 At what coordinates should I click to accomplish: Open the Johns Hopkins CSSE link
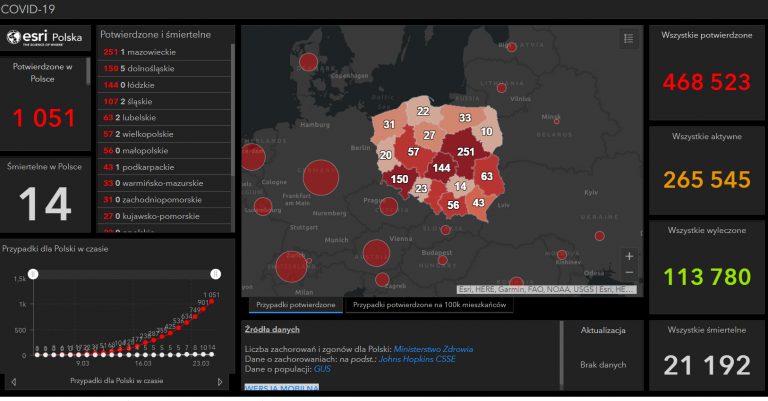point(417,359)
